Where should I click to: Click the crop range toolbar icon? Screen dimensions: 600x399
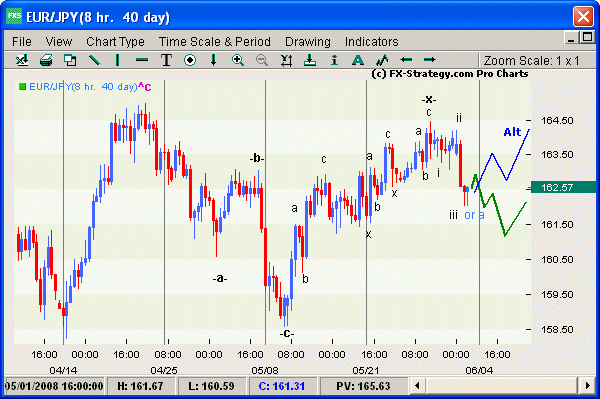pos(286,60)
